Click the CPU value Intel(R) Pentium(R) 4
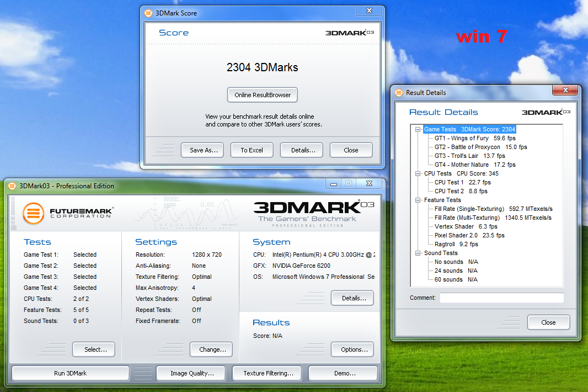This screenshot has height=392, width=588. (x=323, y=255)
